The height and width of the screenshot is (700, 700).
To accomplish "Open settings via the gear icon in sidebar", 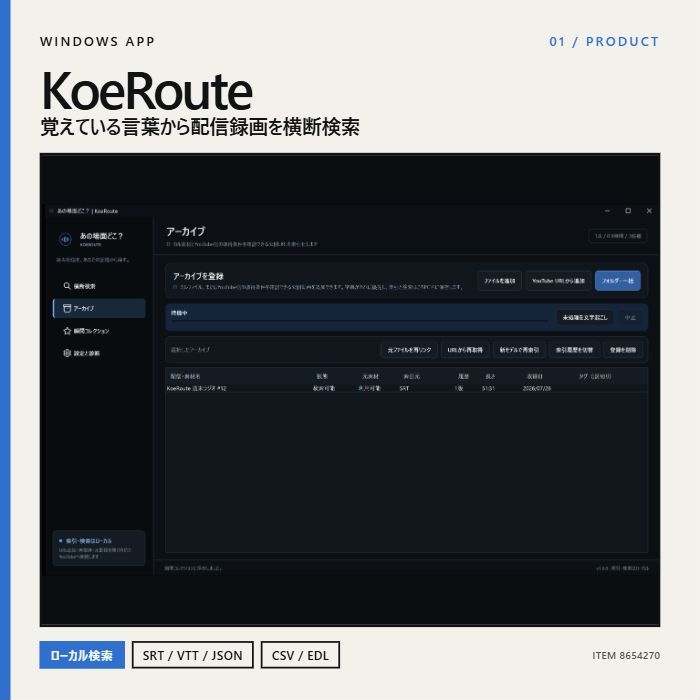I will (67, 353).
